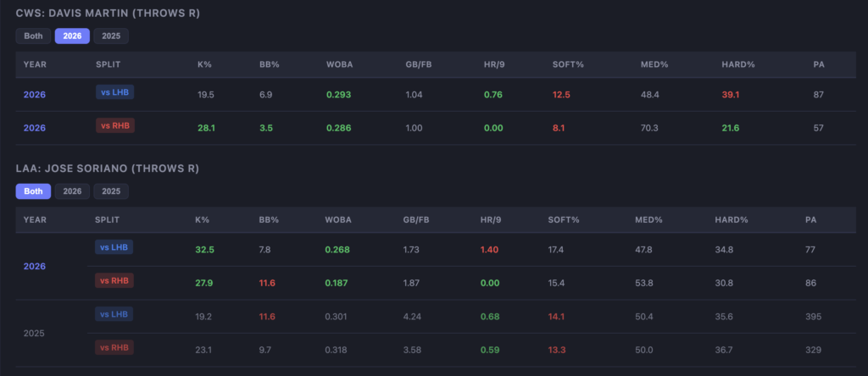Click Soriano's 2026 vs RHB split badge
Image resolution: width=868 pixels, height=376 pixels.
click(114, 280)
